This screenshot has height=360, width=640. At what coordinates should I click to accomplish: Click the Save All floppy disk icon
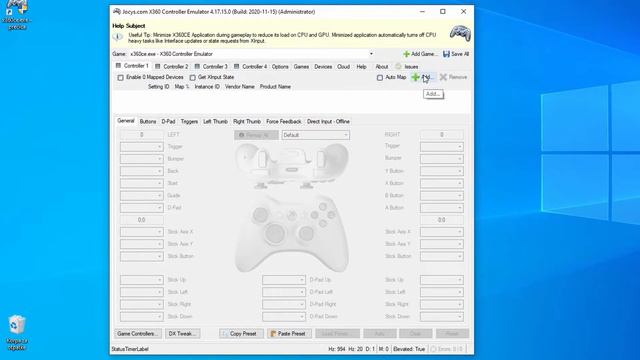coord(447,54)
